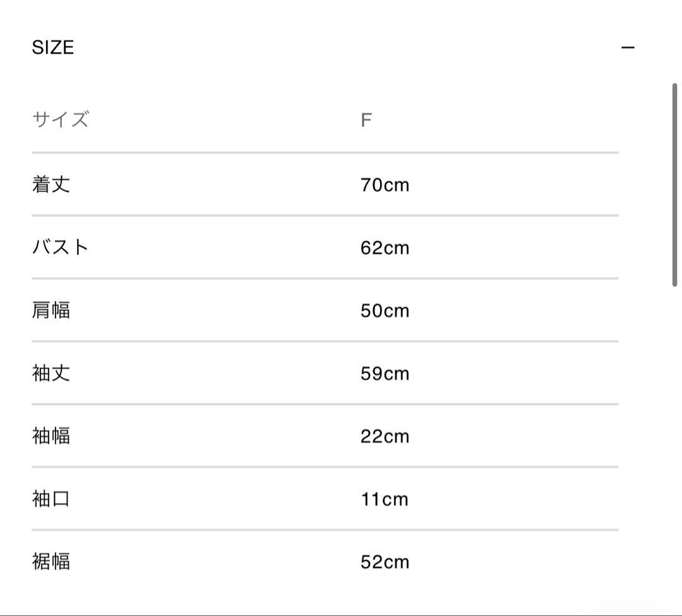Viewport: 682px width, 616px height.
Task: Click the 袖幅 row label
Action: [x=51, y=436]
